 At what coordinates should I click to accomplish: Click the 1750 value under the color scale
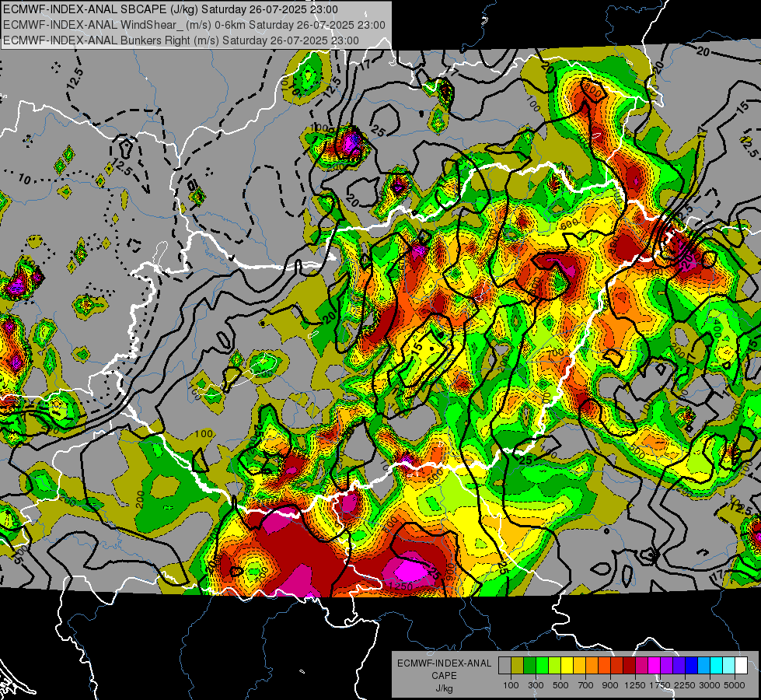pyautogui.click(x=660, y=685)
